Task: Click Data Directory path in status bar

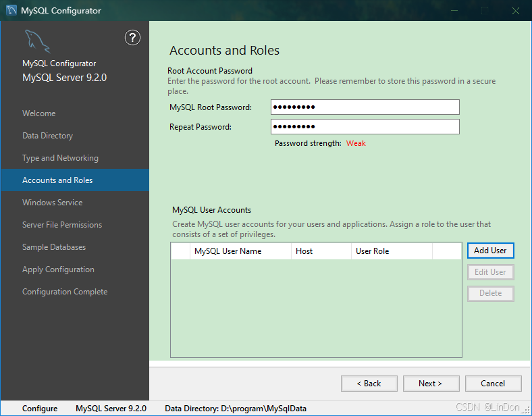Action: tap(236, 408)
